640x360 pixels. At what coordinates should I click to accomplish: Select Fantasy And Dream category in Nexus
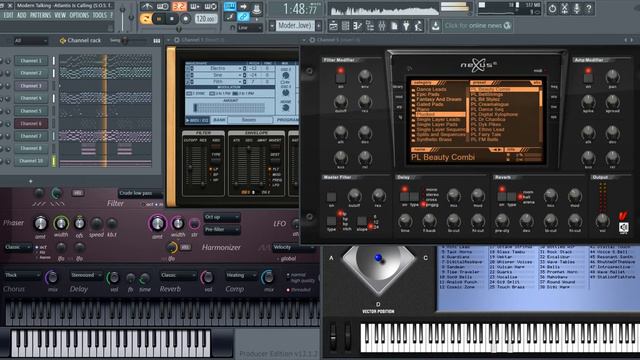coord(439,99)
